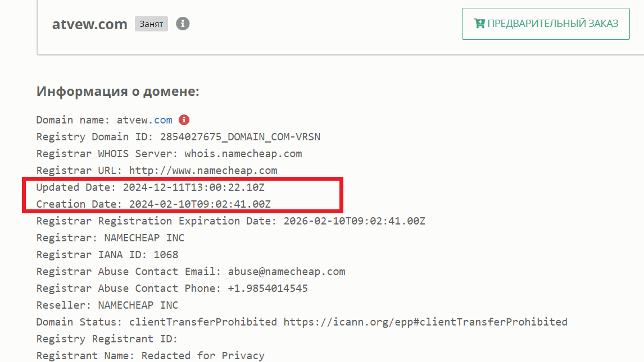
Task: Click the Registrar IANA ID 1068 line
Action: coord(107,255)
